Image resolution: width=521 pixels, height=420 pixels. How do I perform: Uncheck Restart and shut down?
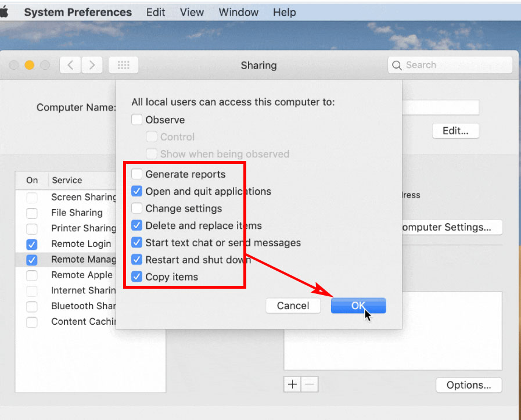pos(136,259)
